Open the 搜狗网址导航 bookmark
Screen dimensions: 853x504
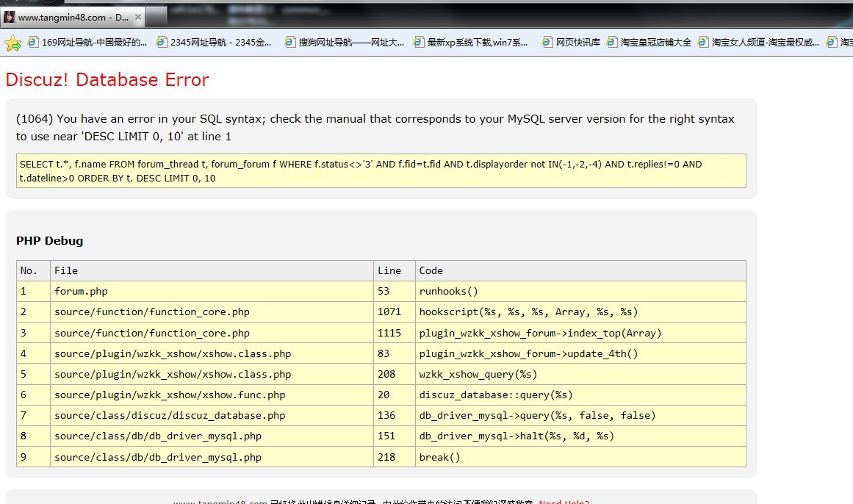(345, 42)
